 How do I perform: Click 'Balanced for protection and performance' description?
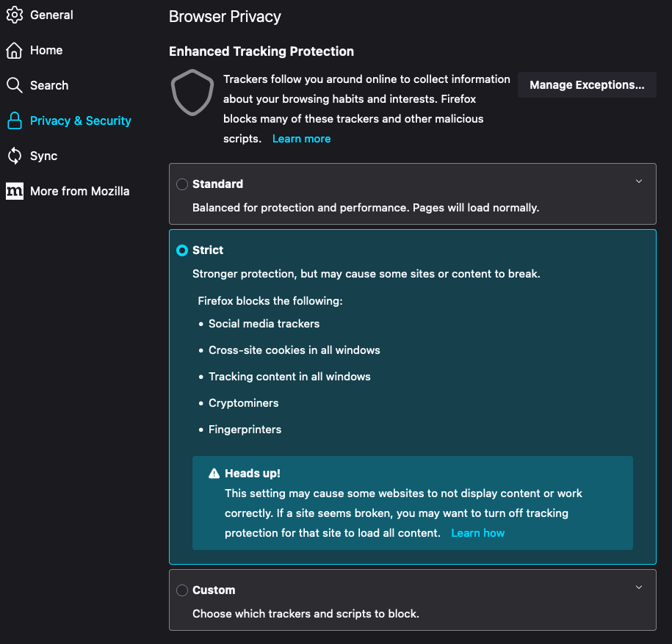[x=366, y=208]
